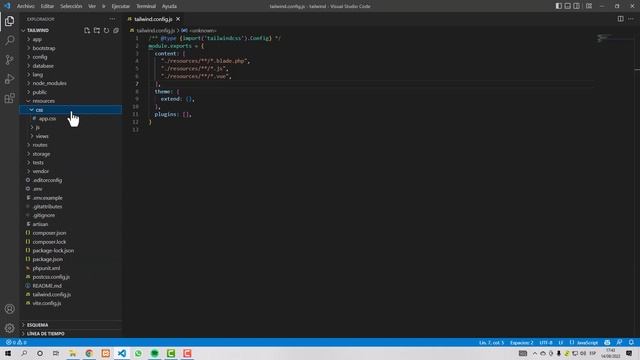Expand the database folder
640x360 pixels.
coord(43,66)
